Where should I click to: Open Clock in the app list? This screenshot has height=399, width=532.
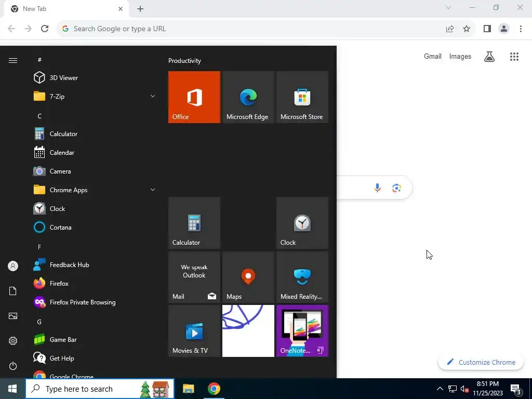tap(95, 209)
